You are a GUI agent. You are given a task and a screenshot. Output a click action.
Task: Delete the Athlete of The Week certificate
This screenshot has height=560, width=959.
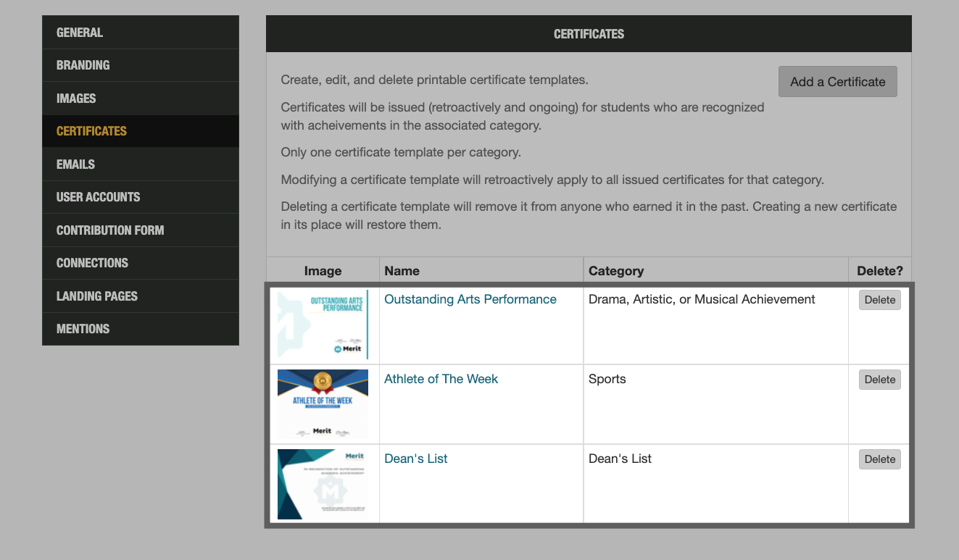(879, 379)
